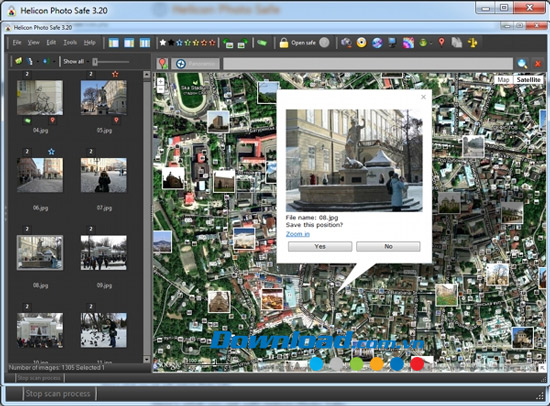Open dropdown arrow beside green globe icon
Image resolution: width=550 pixels, height=406 pixels.
tap(431, 43)
